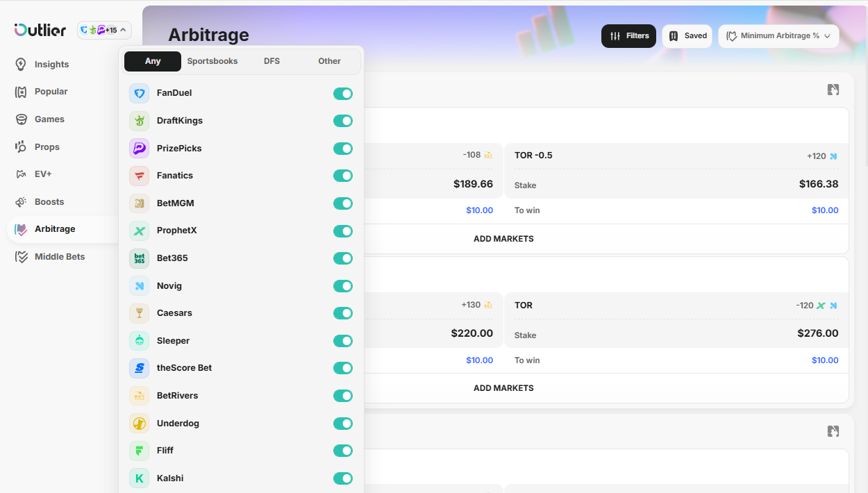Switch off Bet365

click(343, 258)
